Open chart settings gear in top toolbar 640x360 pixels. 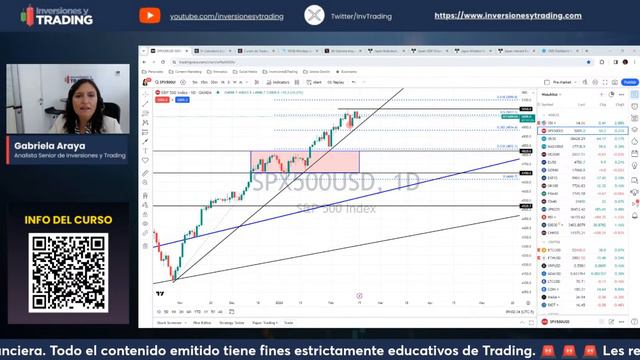click(x=595, y=82)
